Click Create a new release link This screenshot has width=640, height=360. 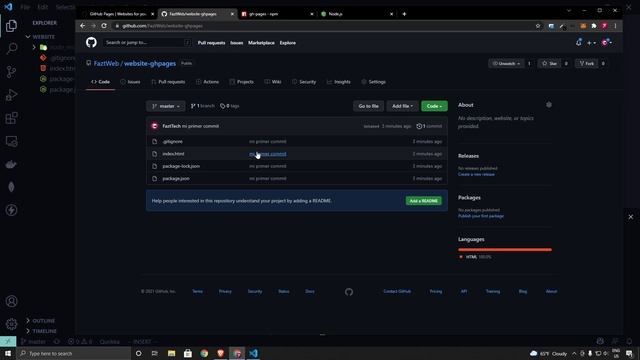coord(476,174)
